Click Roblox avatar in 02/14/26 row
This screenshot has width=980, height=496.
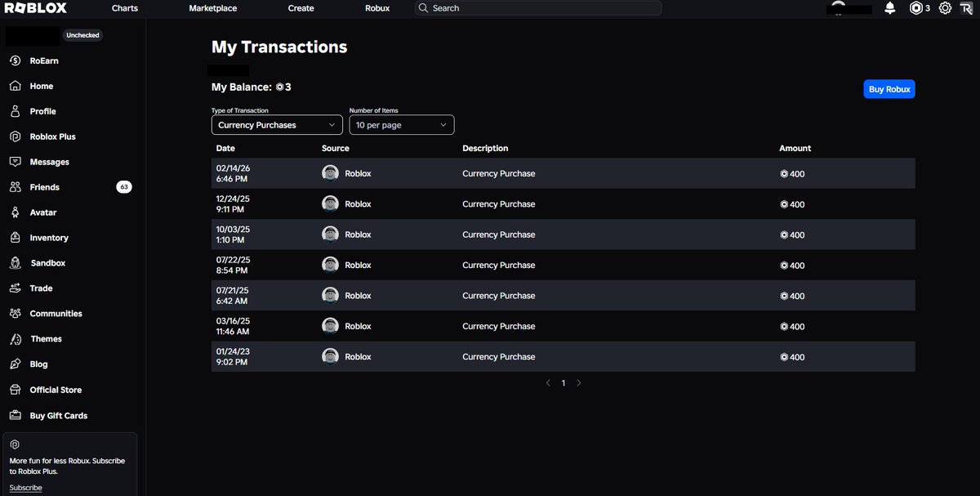pyautogui.click(x=330, y=173)
